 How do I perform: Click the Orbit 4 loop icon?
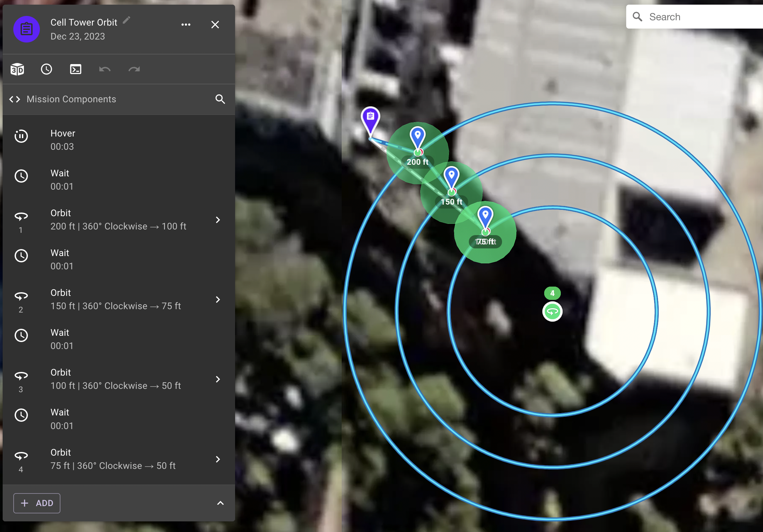click(x=21, y=456)
